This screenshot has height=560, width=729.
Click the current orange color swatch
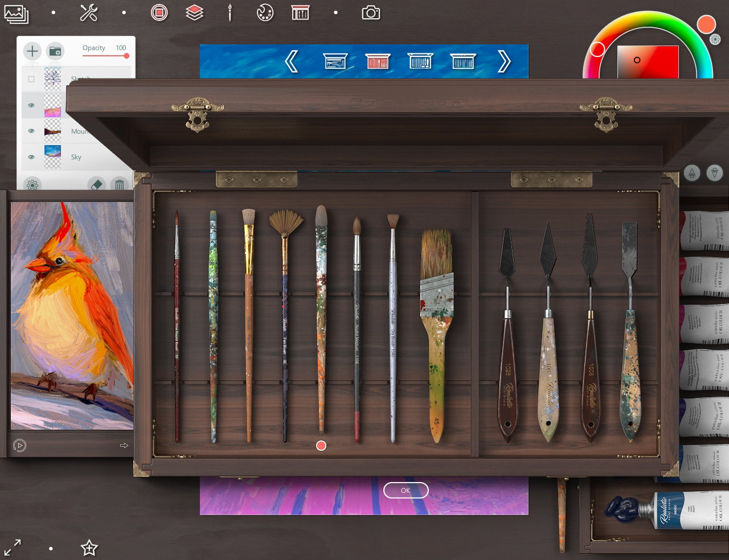pos(706,24)
